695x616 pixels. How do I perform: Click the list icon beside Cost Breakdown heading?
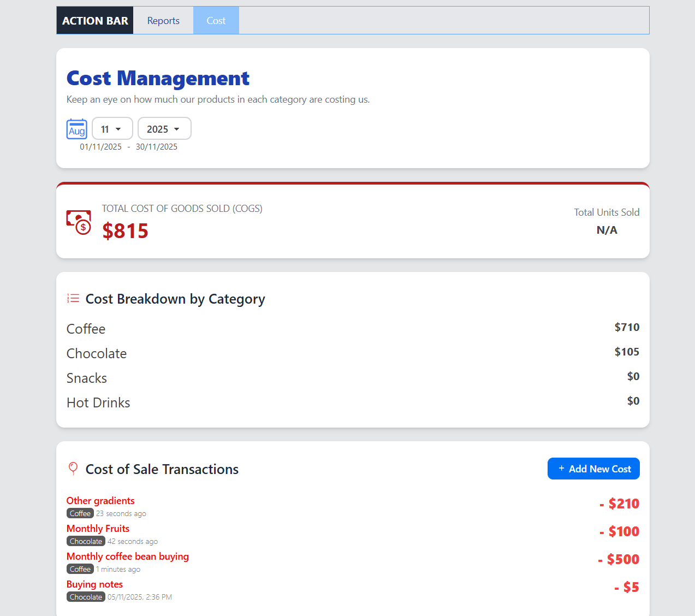73,298
